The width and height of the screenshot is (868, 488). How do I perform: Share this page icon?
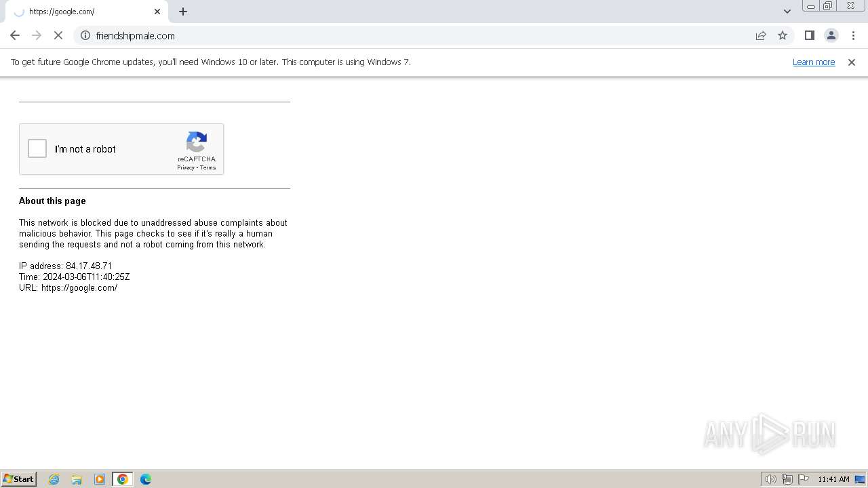click(761, 35)
